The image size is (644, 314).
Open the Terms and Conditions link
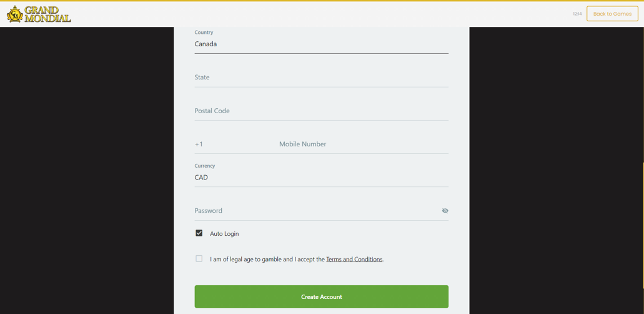pos(354,259)
